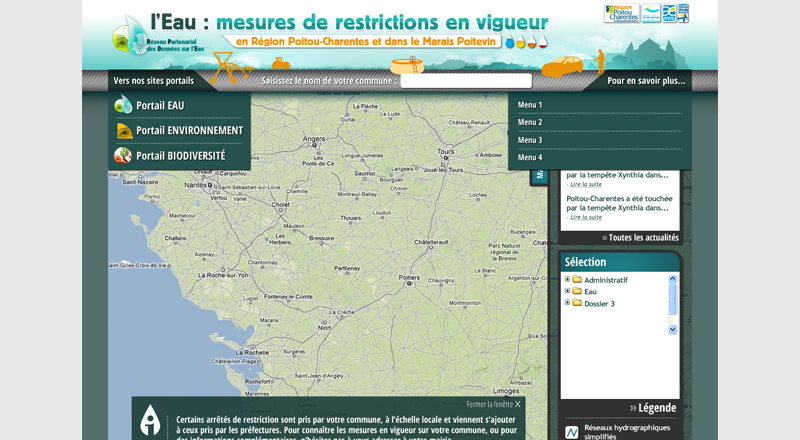Open Toutes les actualités
Image resolution: width=800 pixels, height=440 pixels.
click(x=640, y=237)
